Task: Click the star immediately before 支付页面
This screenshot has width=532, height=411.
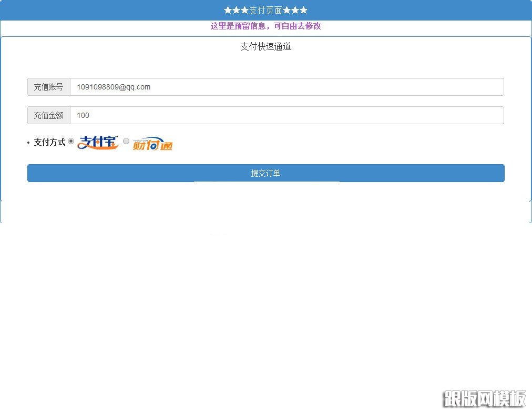Action: click(244, 11)
